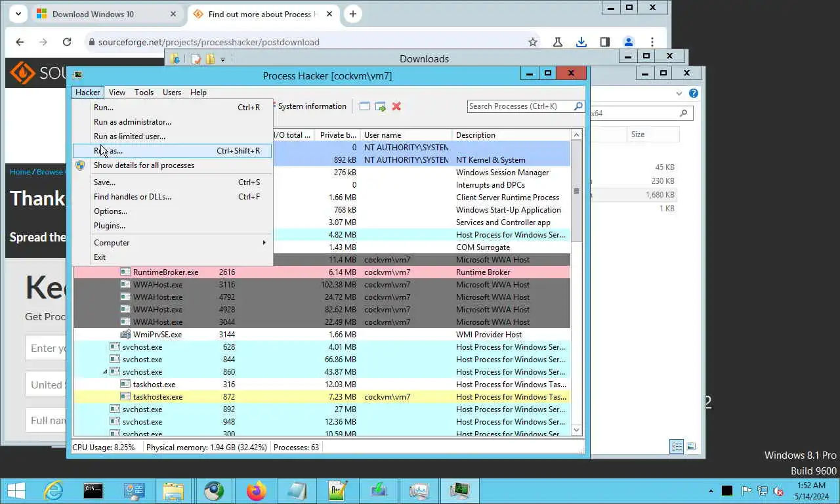This screenshot has width=840, height=504.
Task: Select Save... in the Hacker menu
Action: (x=172, y=182)
